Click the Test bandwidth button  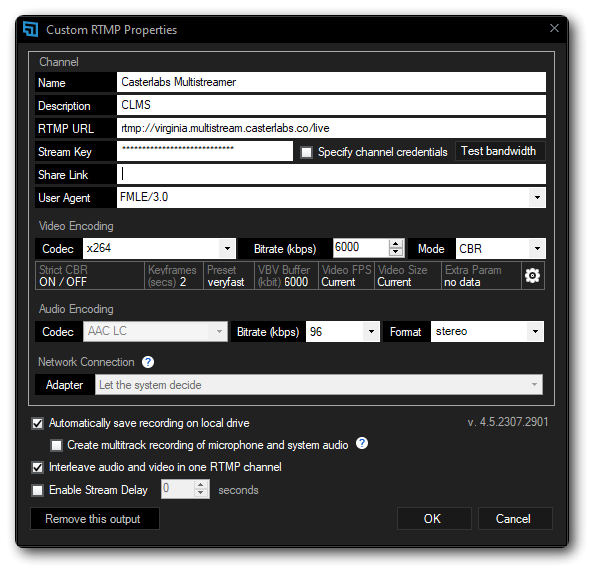click(x=500, y=151)
